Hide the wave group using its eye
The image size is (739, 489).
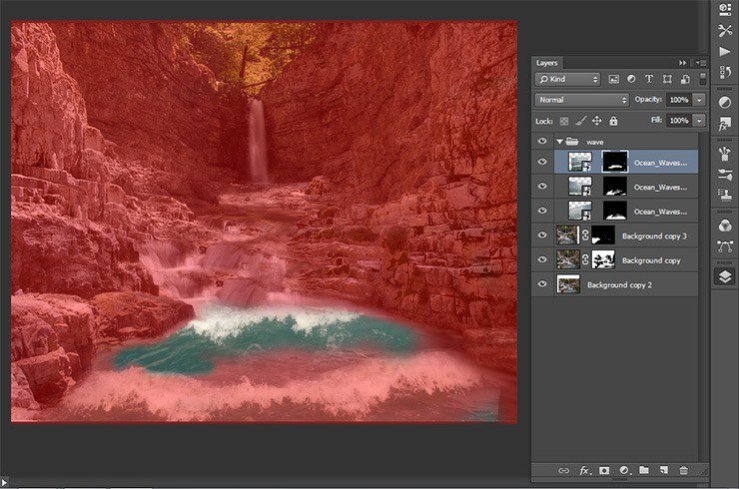pos(542,142)
